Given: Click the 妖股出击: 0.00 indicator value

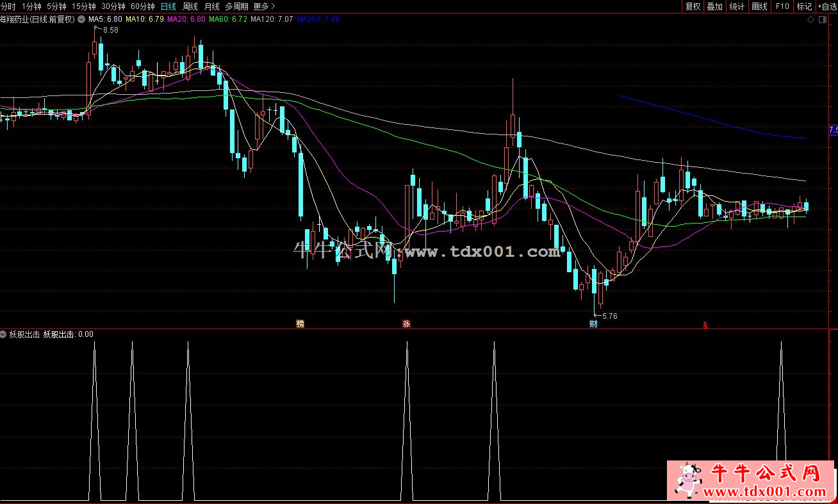Looking at the screenshot, I should tap(68, 334).
